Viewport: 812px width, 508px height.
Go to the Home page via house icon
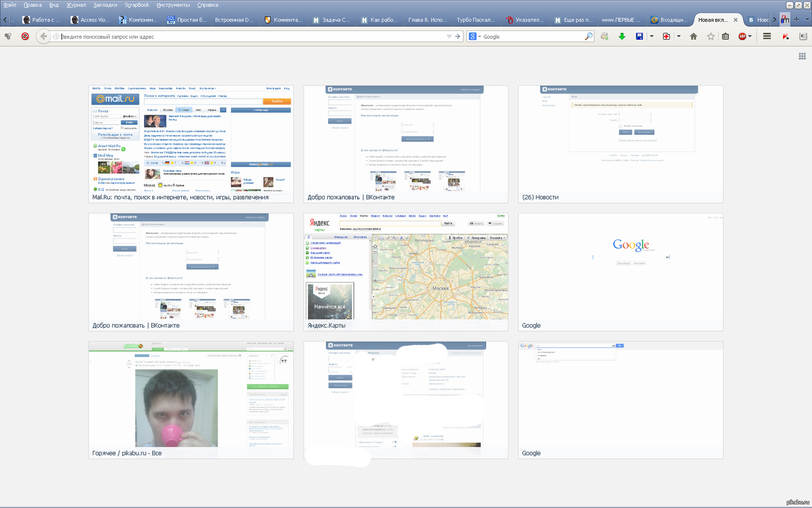coord(693,37)
